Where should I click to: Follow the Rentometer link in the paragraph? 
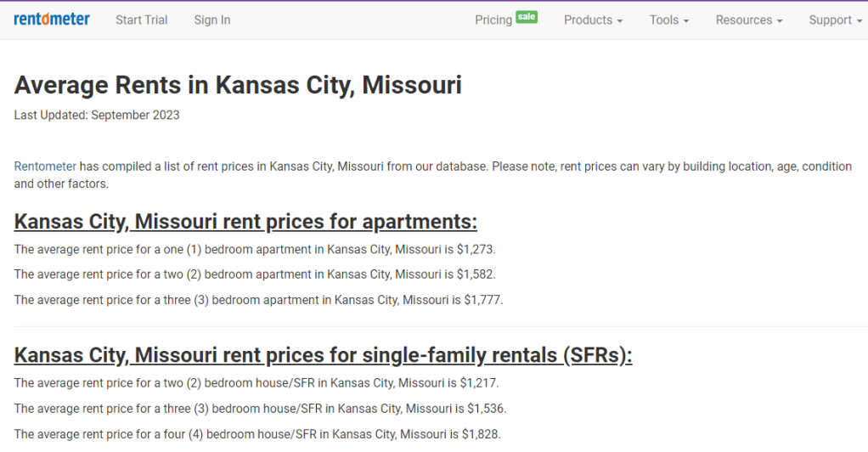tap(45, 166)
